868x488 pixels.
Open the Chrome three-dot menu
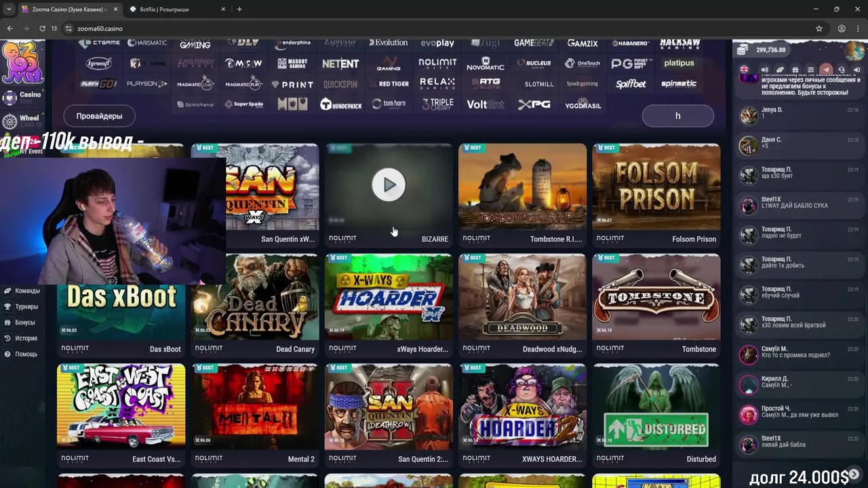[x=858, y=28]
